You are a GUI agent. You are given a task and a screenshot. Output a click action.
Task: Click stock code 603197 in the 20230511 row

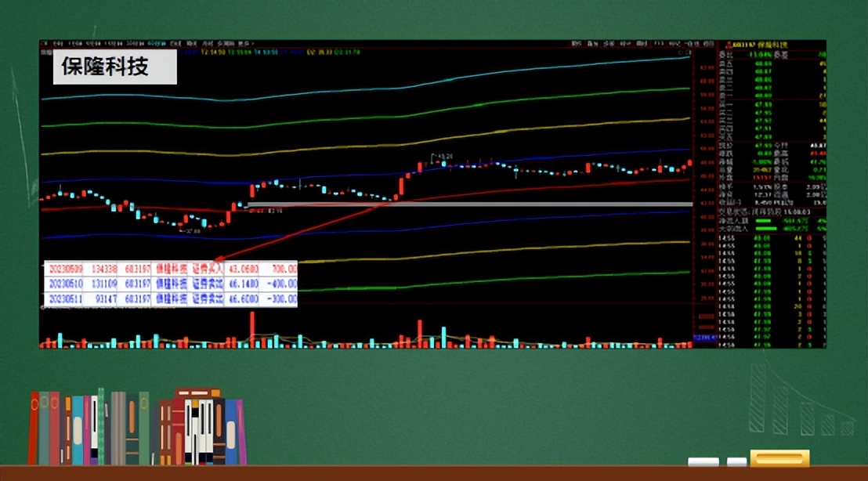tap(137, 299)
